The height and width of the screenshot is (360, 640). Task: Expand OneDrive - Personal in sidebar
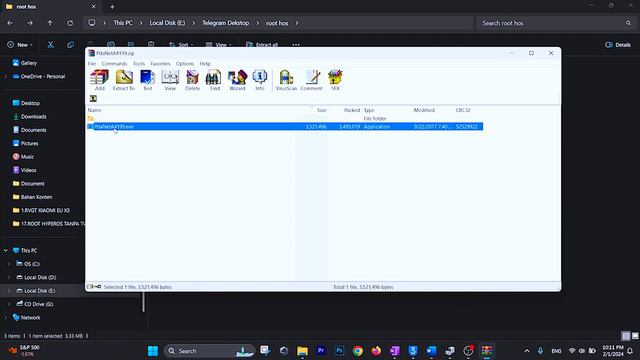pyautogui.click(x=6, y=76)
